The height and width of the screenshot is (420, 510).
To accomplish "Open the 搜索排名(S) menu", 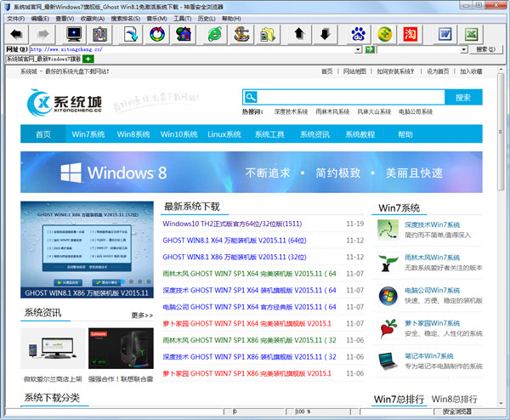I will click(126, 19).
